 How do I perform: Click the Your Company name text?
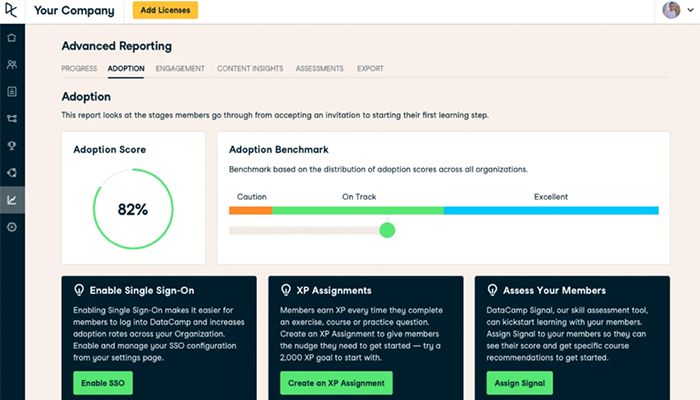(x=74, y=10)
